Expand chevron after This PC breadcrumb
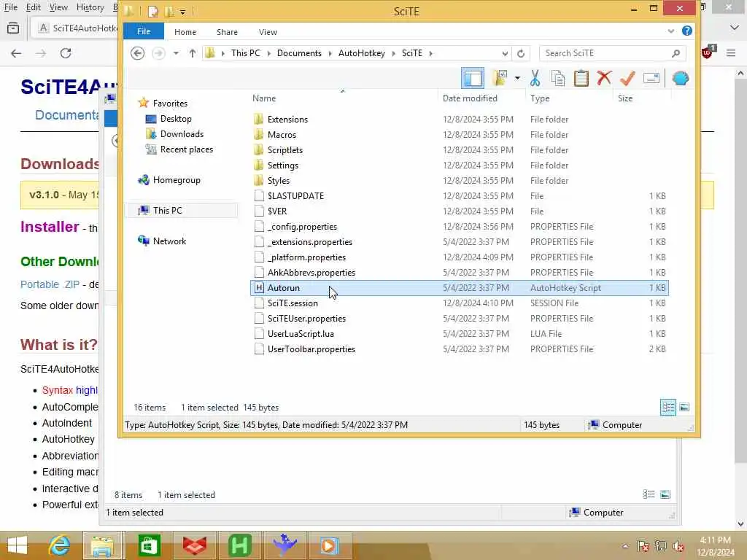Image resolution: width=747 pixels, height=560 pixels. [268, 53]
